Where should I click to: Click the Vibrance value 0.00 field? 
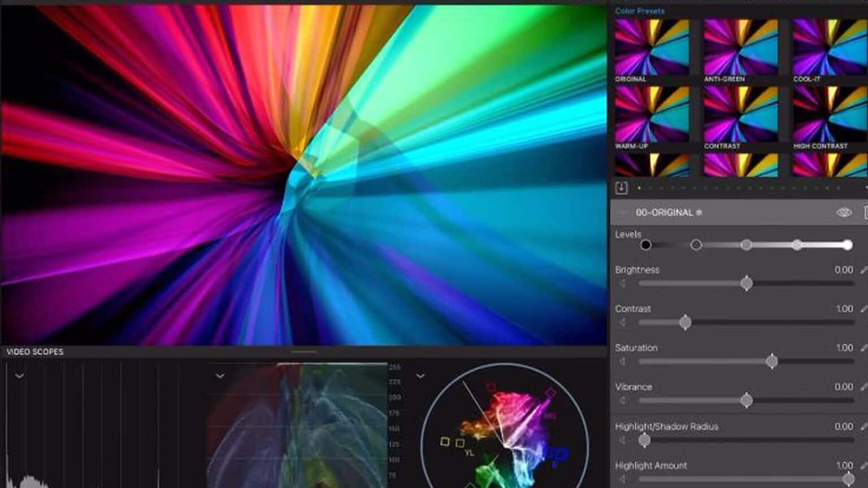tap(844, 387)
